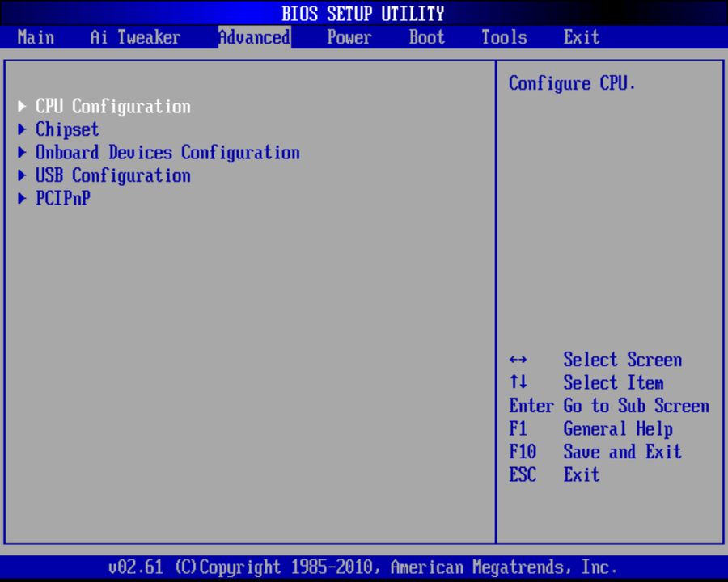Switch to the Main tab
Screen dimensions: 728x582
tap(36, 37)
